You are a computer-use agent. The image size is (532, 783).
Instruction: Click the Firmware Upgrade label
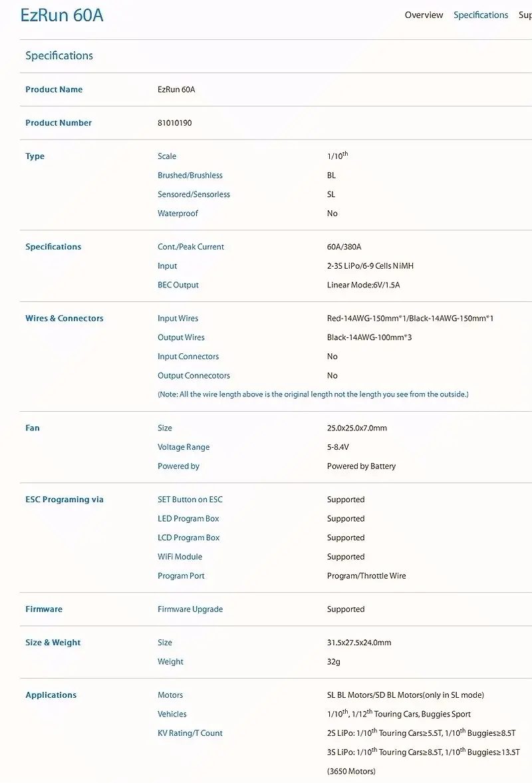190,609
